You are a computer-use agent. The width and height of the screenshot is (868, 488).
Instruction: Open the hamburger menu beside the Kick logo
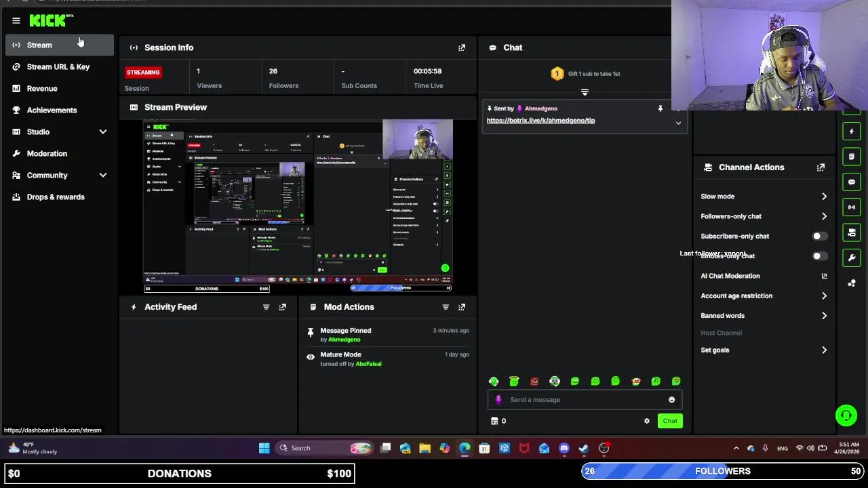(x=16, y=20)
